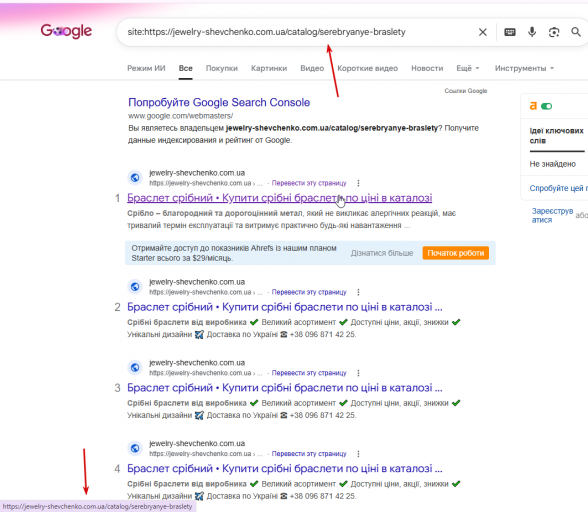588x512 pixels.
Task: Open result 1 title Браслет срібний
Action: click(279, 198)
